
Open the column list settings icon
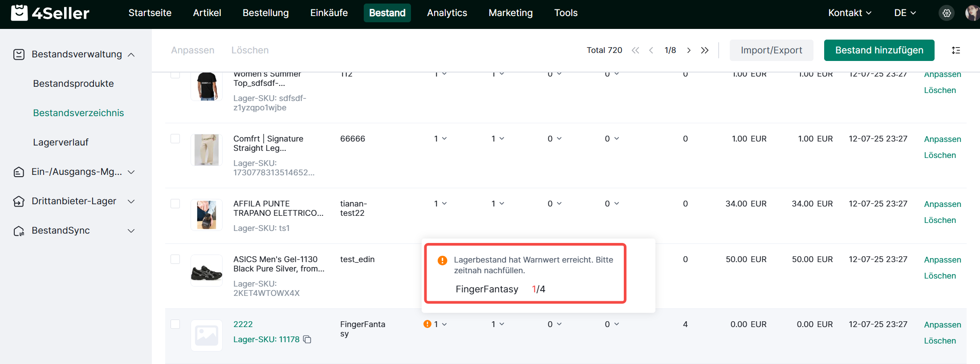(956, 50)
